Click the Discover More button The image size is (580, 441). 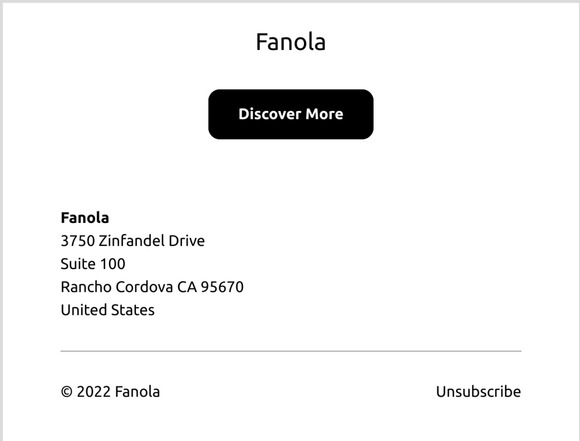tap(291, 114)
